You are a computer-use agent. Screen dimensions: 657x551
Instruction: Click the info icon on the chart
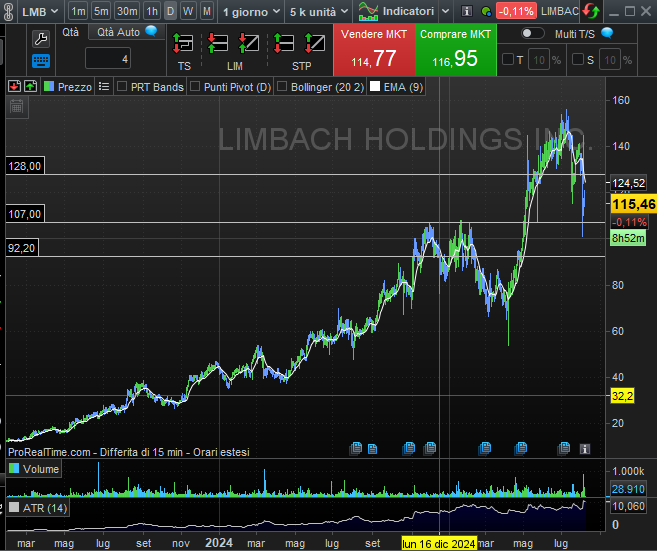(585, 448)
